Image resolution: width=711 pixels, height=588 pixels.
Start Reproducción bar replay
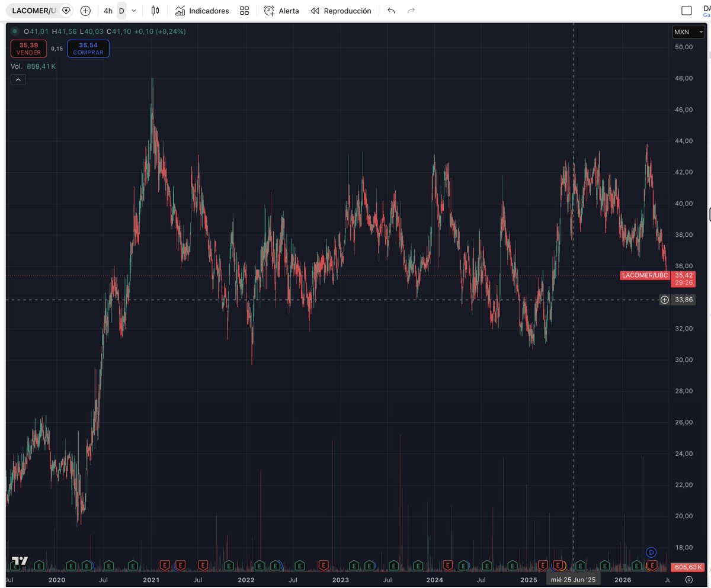pyautogui.click(x=341, y=11)
